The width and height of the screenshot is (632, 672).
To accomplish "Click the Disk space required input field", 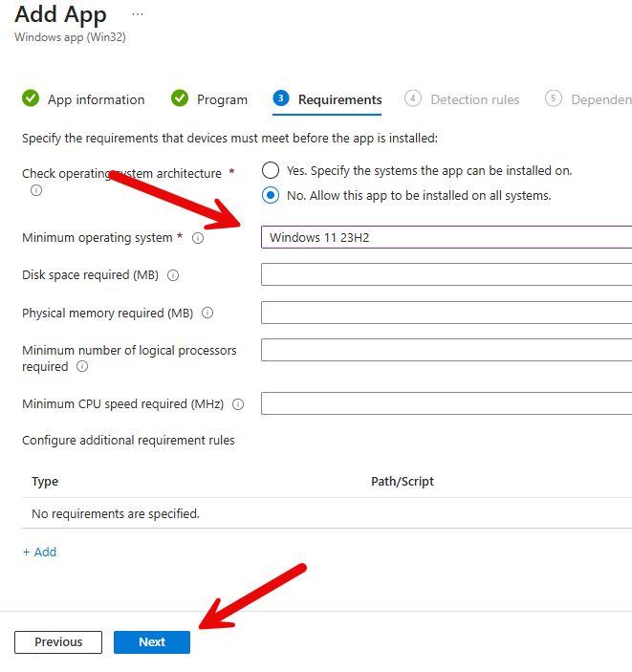I will [x=446, y=275].
